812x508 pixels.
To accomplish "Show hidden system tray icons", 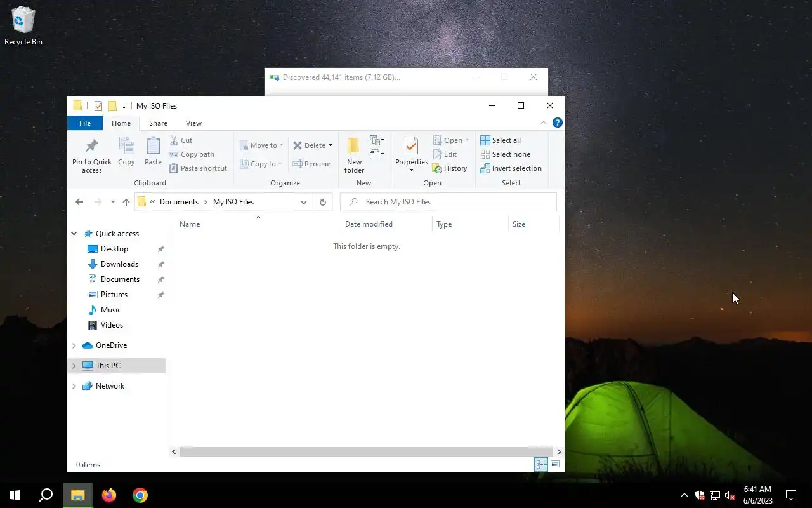I will coord(684,495).
